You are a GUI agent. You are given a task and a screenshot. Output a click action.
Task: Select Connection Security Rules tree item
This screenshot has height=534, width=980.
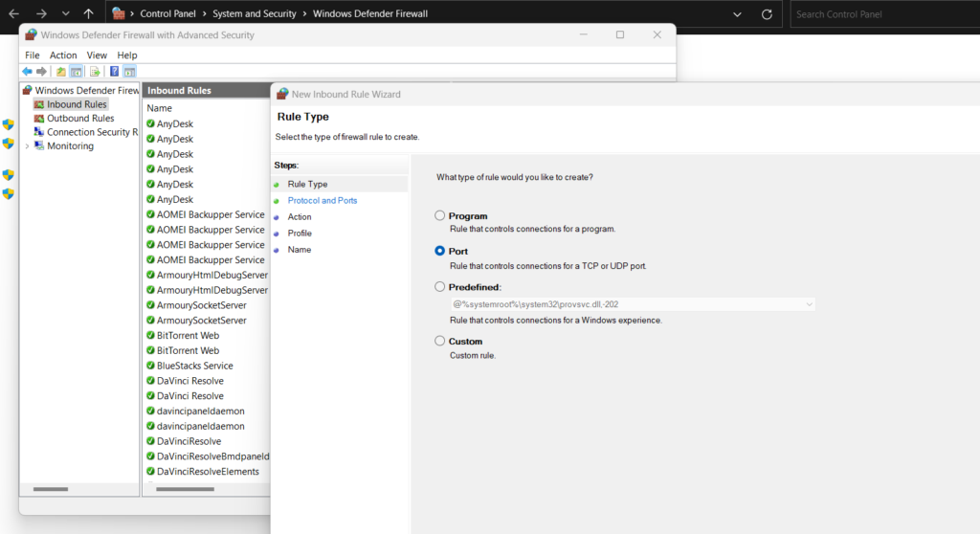pyautogui.click(x=93, y=132)
